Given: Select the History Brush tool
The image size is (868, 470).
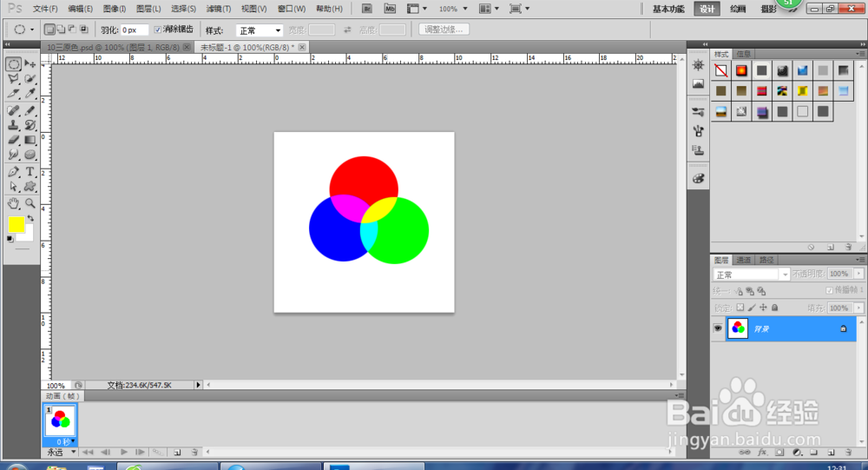Looking at the screenshot, I should point(30,125).
